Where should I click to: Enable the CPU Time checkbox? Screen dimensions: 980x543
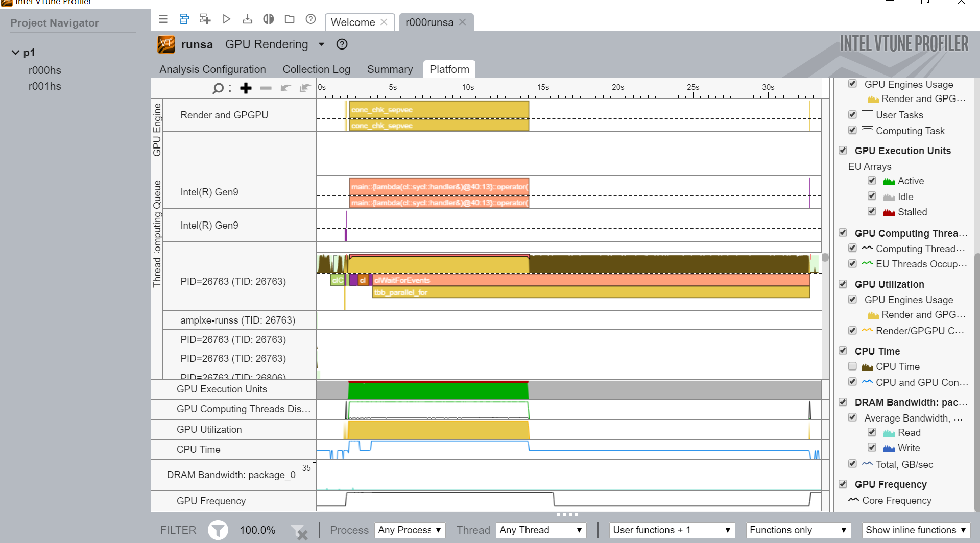852,366
